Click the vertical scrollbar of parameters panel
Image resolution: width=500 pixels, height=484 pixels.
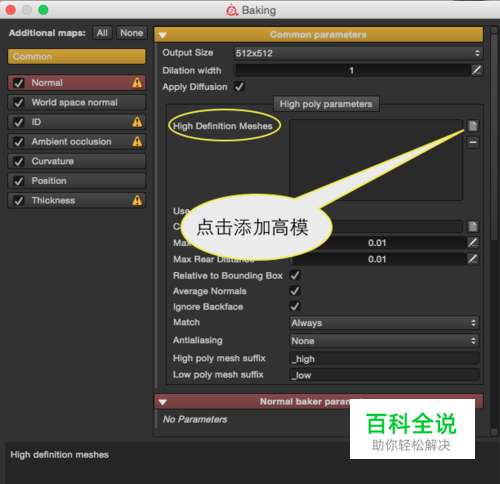494,137
